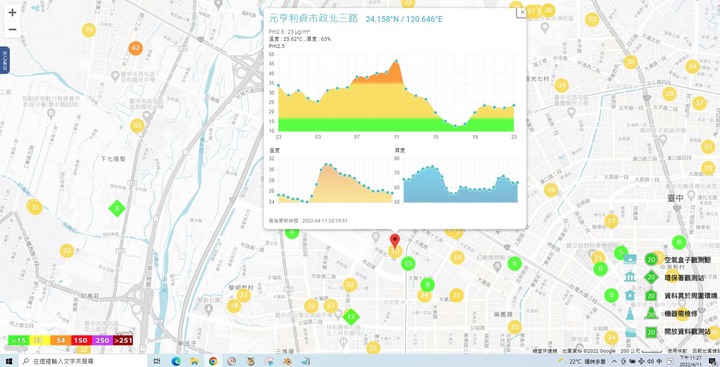Click the orange 54 scale swatch

[x=60, y=340]
